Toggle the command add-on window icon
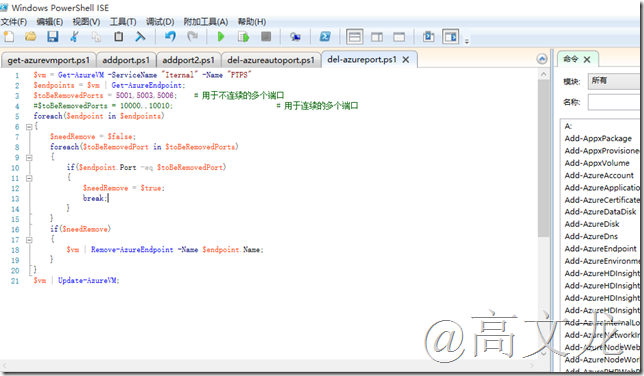Image resolution: width=644 pixels, height=376 pixels. [x=428, y=37]
